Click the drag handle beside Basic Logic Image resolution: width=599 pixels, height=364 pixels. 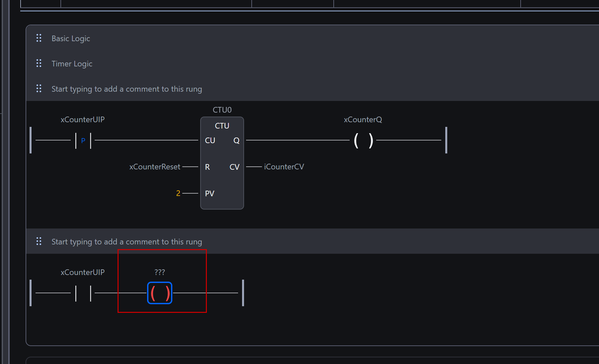tap(39, 38)
